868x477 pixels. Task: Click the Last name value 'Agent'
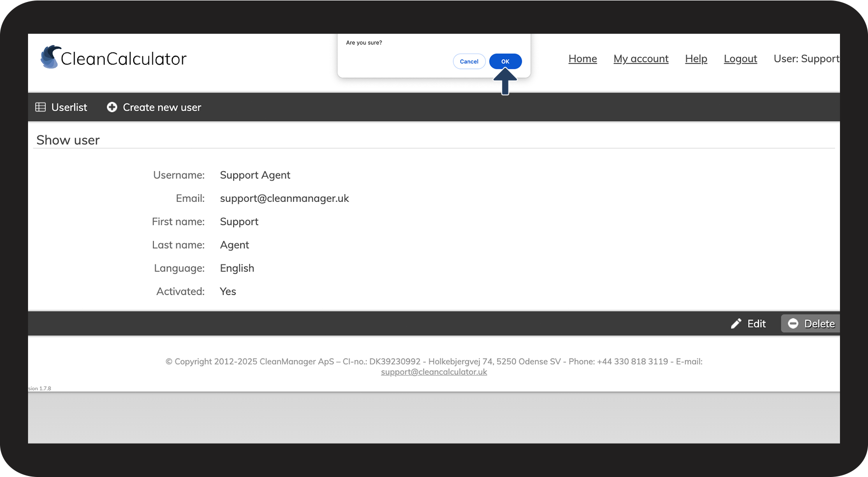pyautogui.click(x=234, y=245)
